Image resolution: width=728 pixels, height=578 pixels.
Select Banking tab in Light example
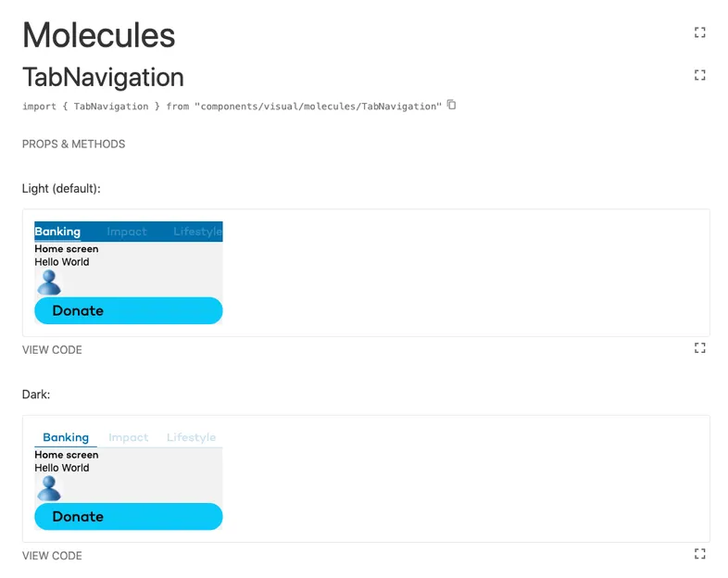coord(57,232)
